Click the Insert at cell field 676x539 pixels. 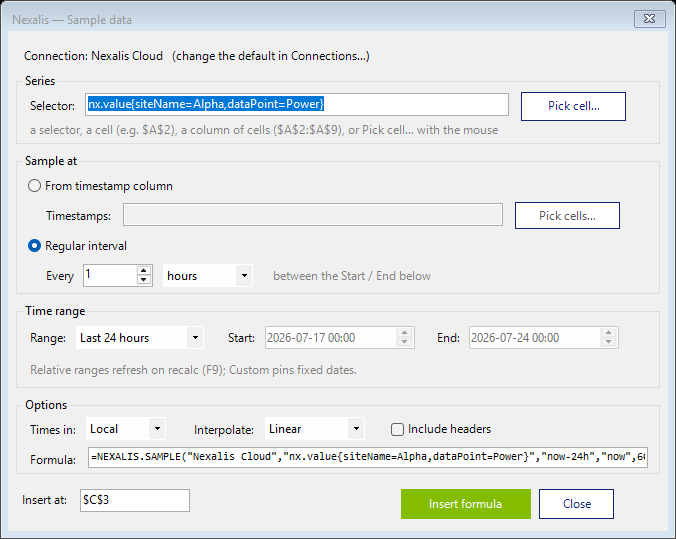(x=135, y=500)
